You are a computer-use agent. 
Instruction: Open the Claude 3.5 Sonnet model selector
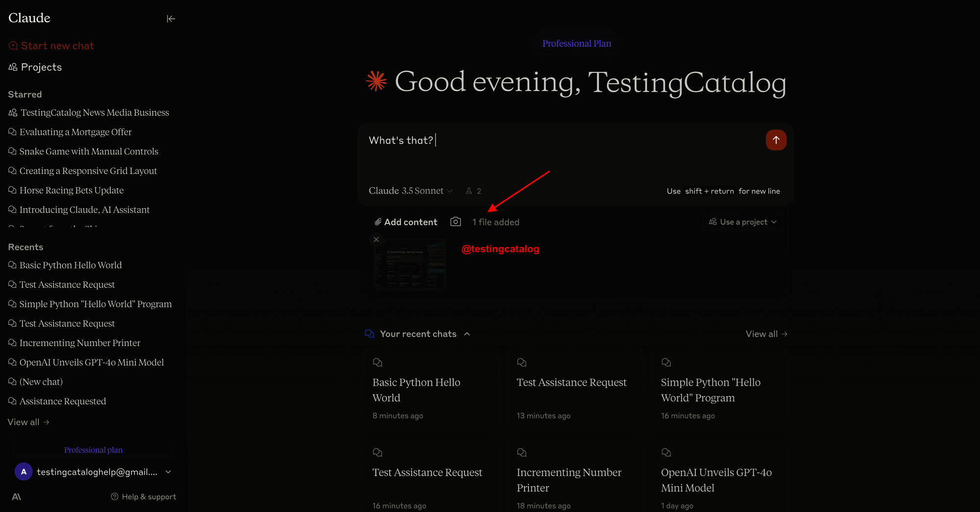[410, 191]
